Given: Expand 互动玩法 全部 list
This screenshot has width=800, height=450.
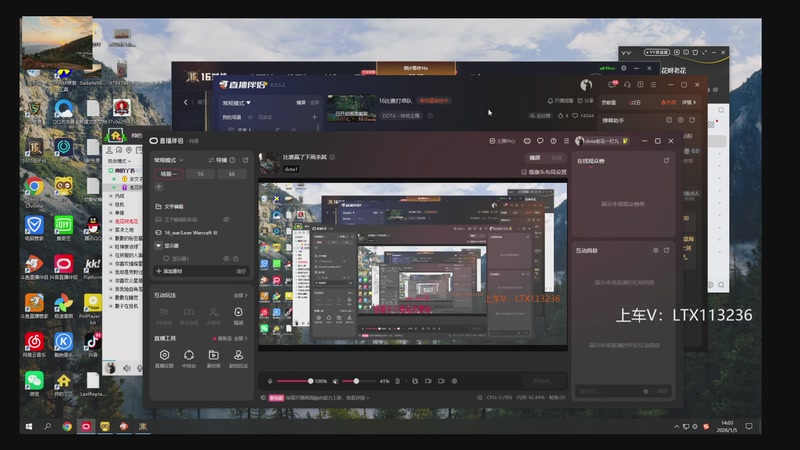Looking at the screenshot, I should 240,295.
